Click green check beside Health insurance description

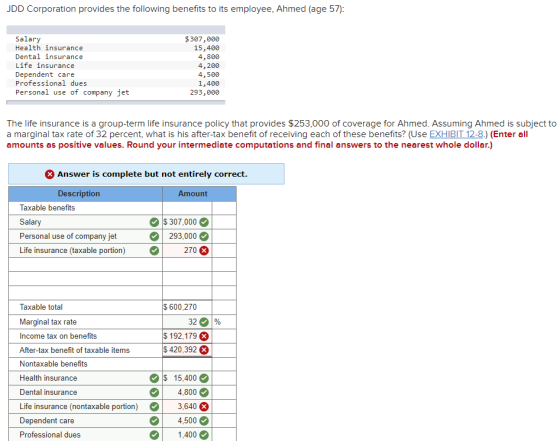pyautogui.click(x=154, y=378)
